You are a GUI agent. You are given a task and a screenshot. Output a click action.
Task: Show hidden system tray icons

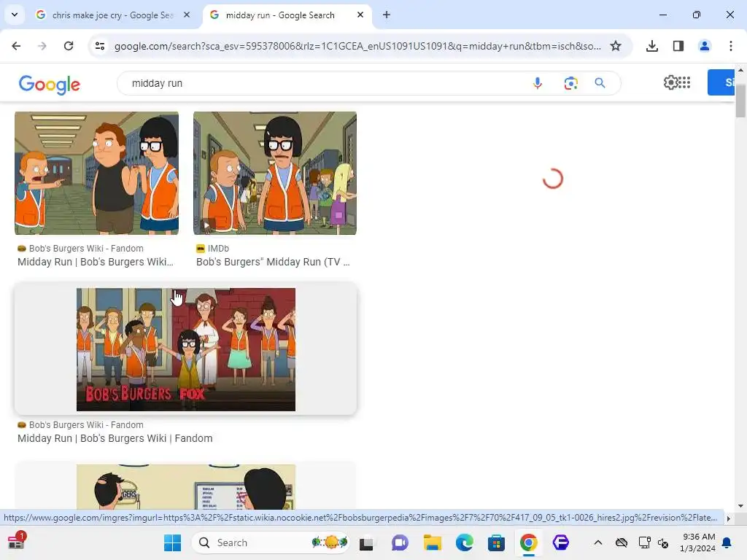pyautogui.click(x=598, y=542)
